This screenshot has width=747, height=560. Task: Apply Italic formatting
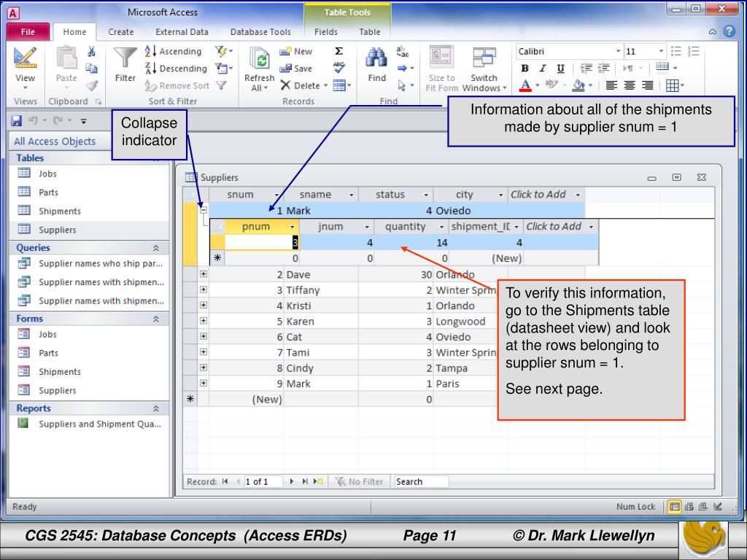(x=543, y=69)
